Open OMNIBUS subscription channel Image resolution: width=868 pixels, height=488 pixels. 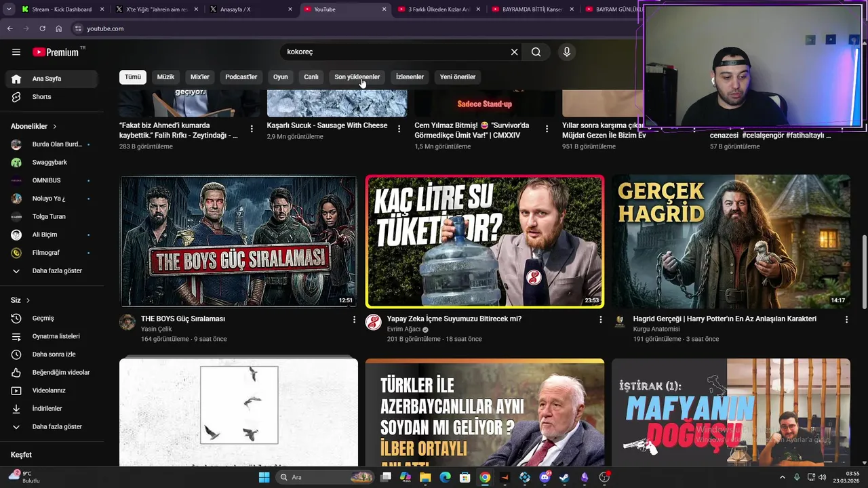point(52,180)
